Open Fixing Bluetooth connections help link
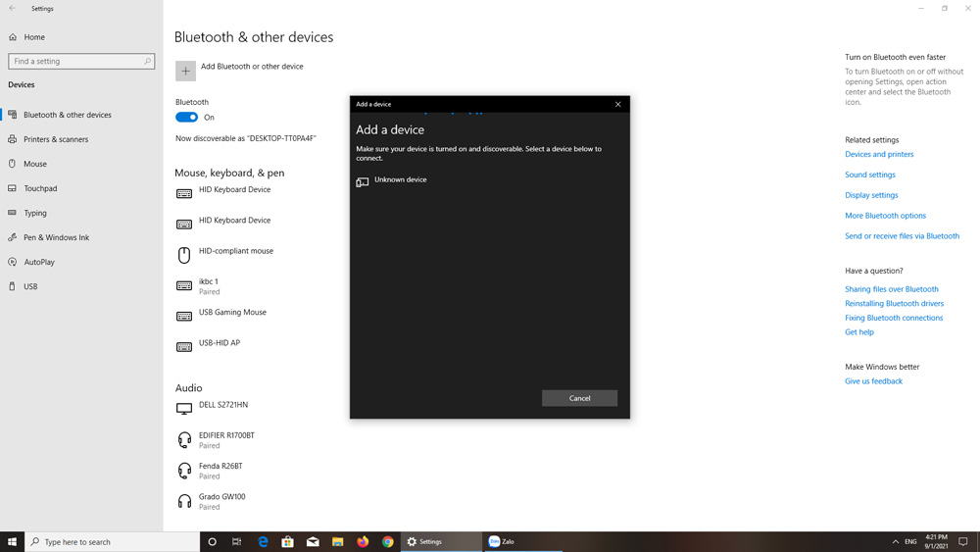This screenshot has height=552, width=980. tap(894, 319)
